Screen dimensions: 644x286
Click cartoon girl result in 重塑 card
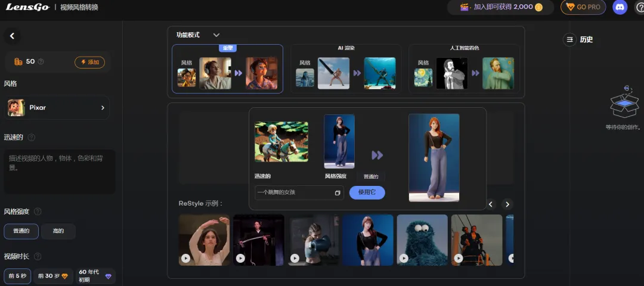tap(262, 73)
